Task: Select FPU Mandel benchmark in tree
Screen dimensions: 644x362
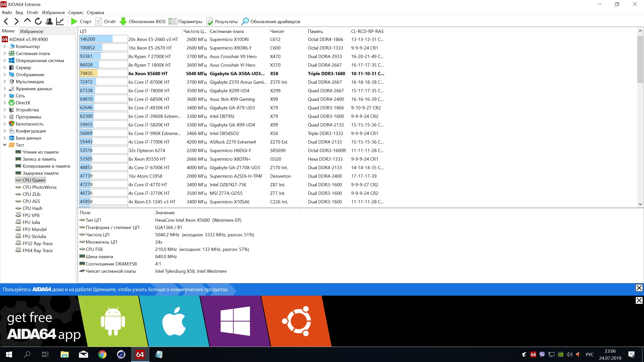Action: pos(34,230)
